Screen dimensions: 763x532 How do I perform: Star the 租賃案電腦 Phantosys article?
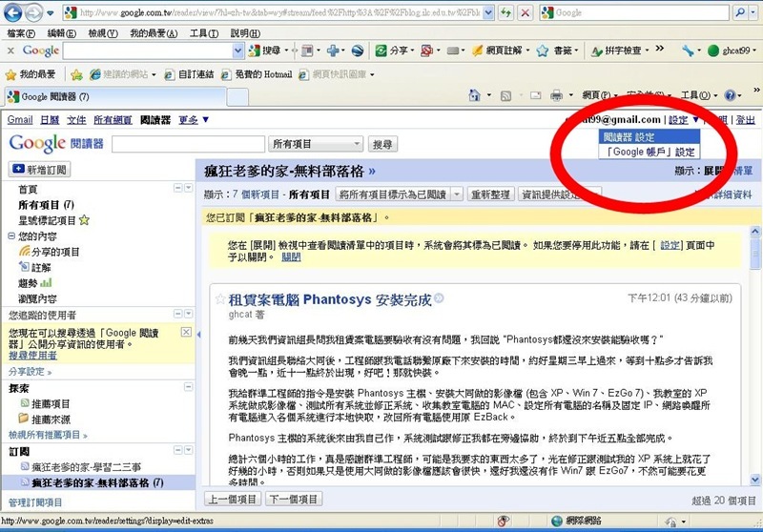tap(220, 299)
